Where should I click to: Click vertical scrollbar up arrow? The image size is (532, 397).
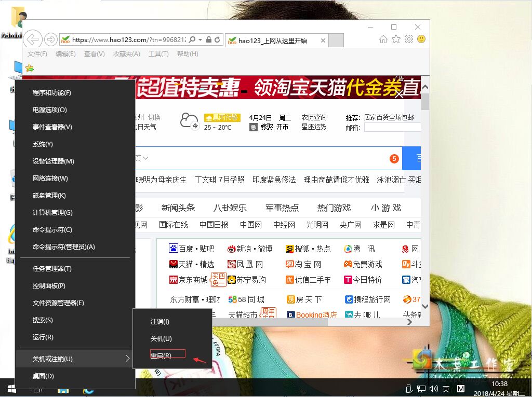[x=425, y=87]
